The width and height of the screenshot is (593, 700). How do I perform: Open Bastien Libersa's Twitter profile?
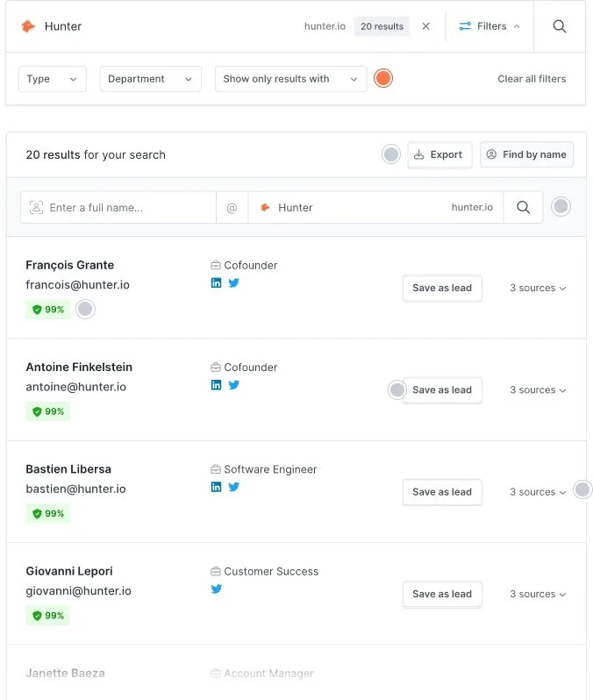pyautogui.click(x=233, y=487)
